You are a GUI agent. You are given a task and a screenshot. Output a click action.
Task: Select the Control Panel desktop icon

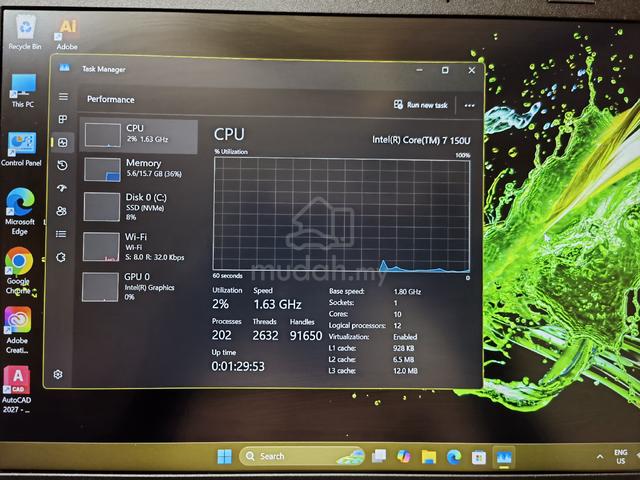(x=21, y=149)
